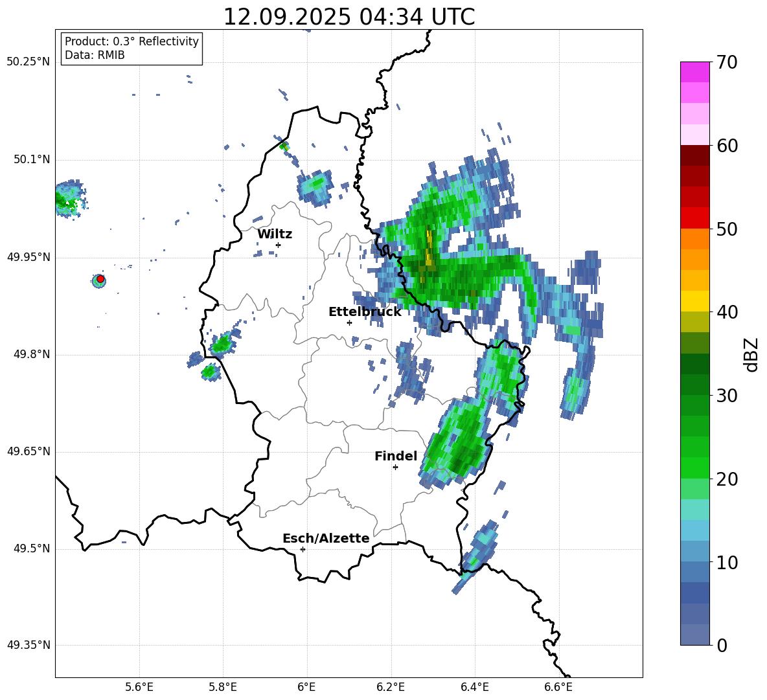Click the yellow colorbar segment above 40
This screenshot has height=700, width=767.
coord(694,302)
